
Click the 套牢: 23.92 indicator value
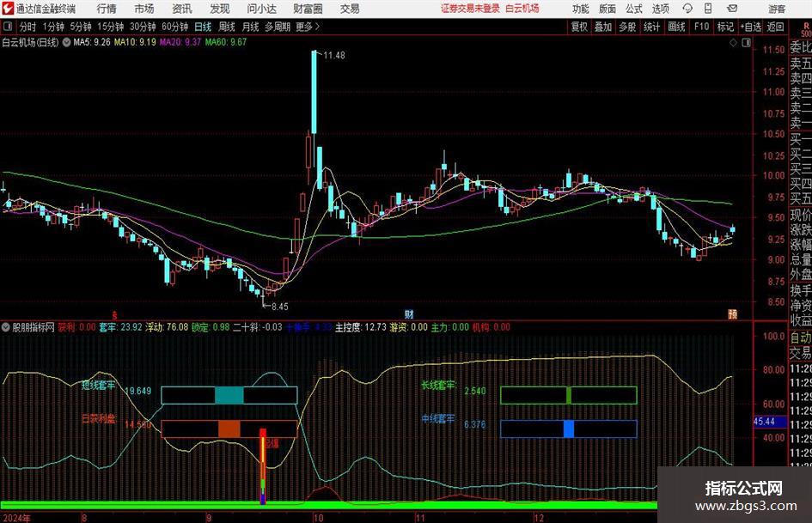[x=120, y=327]
